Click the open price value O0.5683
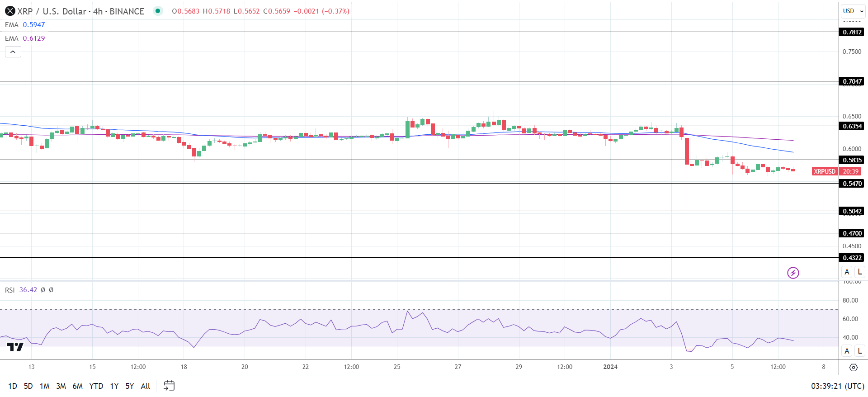 pos(185,11)
